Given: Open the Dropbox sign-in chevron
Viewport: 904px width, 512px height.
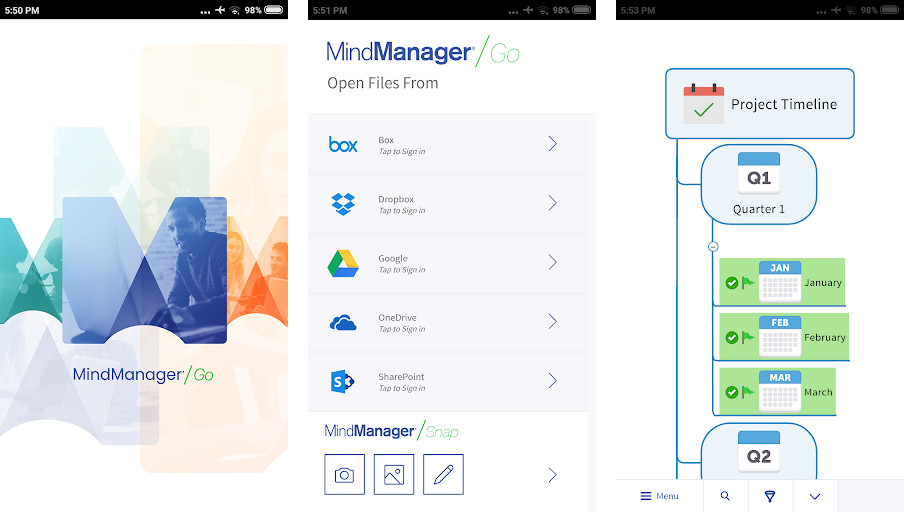Looking at the screenshot, I should click(552, 203).
